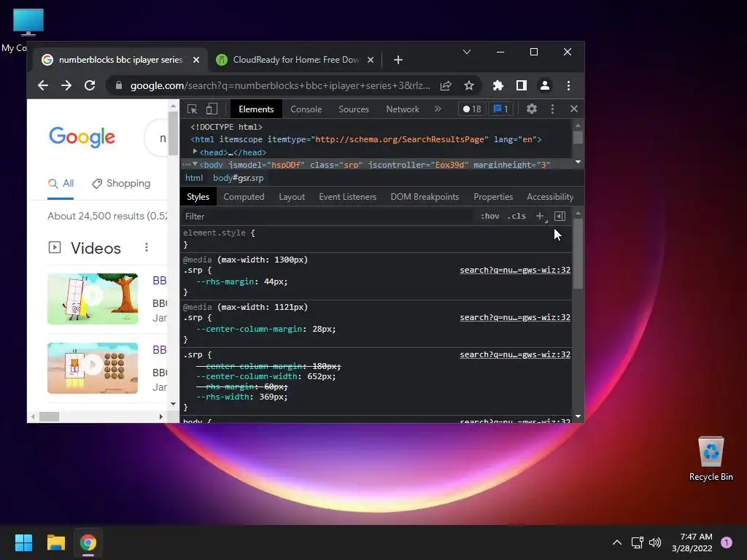Click the element.style rule block
The image size is (747, 560).
376,238
